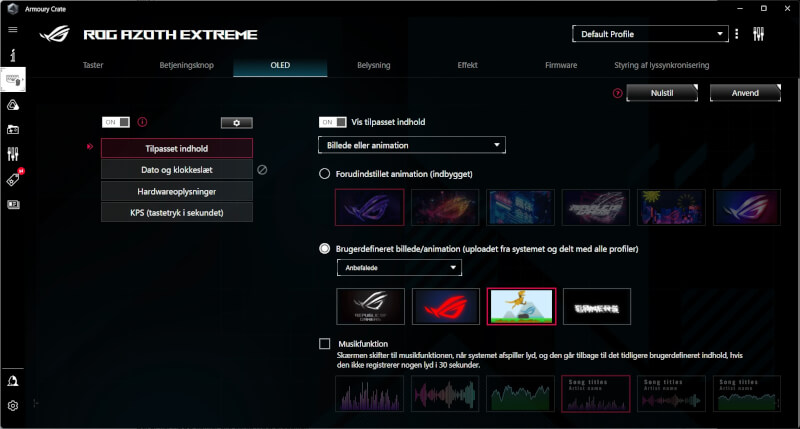This screenshot has width=800, height=429.
Task: Choose the Republic of Gamers text preset animation
Action: click(x=596, y=207)
